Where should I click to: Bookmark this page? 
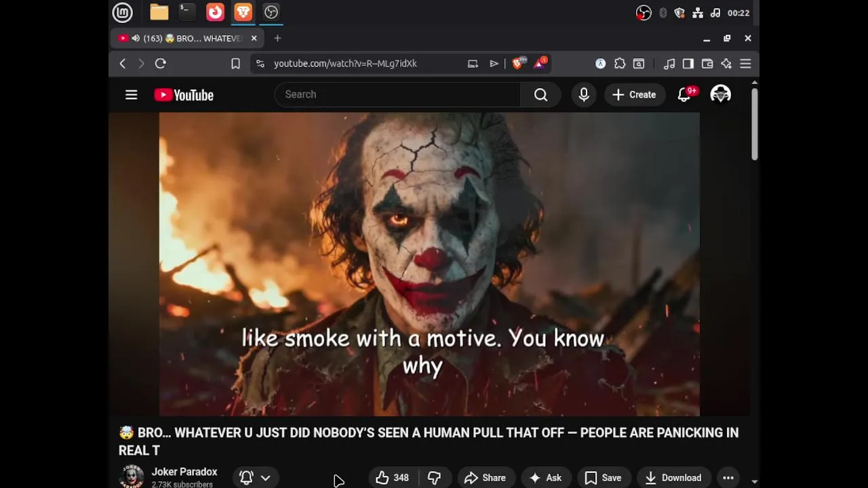tap(235, 64)
